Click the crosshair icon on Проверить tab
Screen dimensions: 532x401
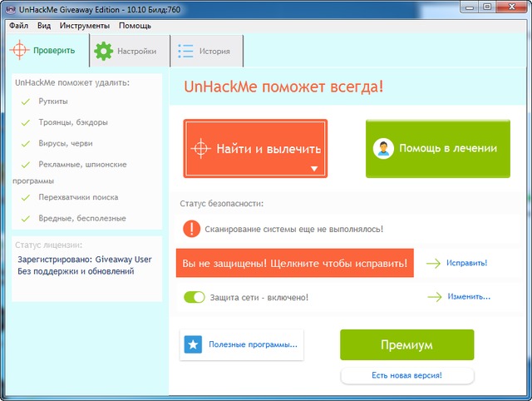[x=19, y=51]
